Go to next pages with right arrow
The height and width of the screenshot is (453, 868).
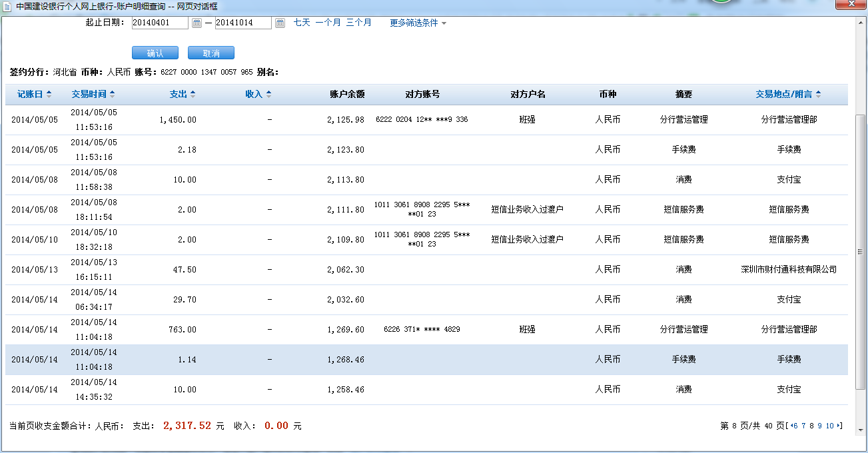839,426
